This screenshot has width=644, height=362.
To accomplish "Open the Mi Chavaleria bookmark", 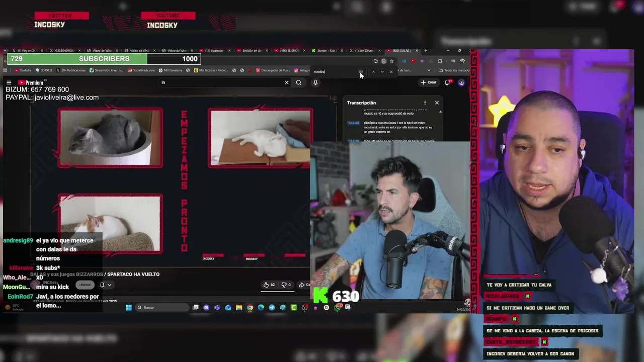I will point(170,70).
